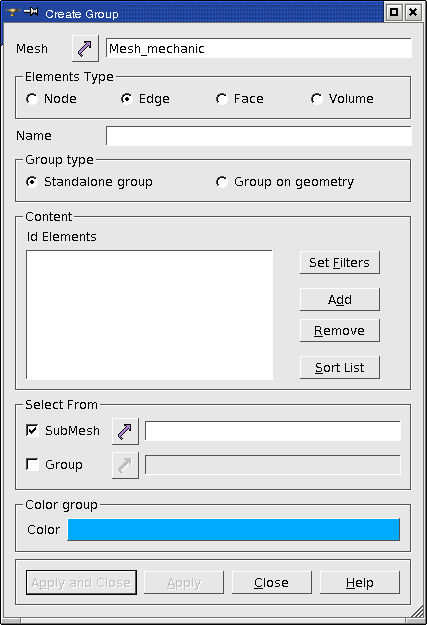Click the application icon at the title bar corner
The image size is (427, 625).
pos(12,12)
